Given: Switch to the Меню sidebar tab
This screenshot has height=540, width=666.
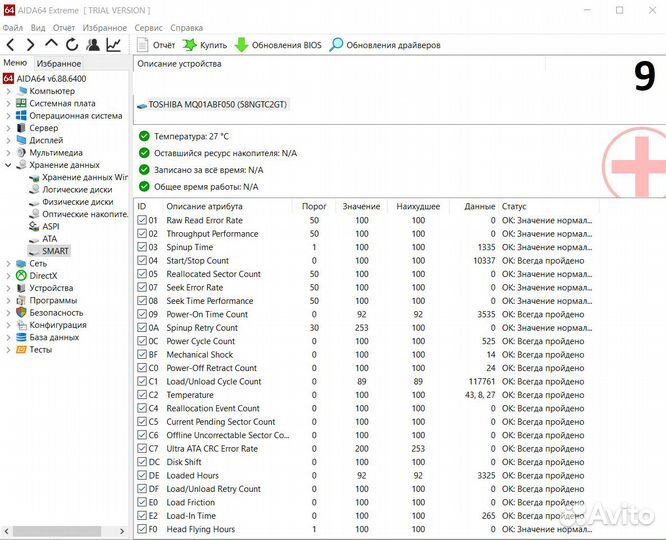Looking at the screenshot, I should (15, 63).
